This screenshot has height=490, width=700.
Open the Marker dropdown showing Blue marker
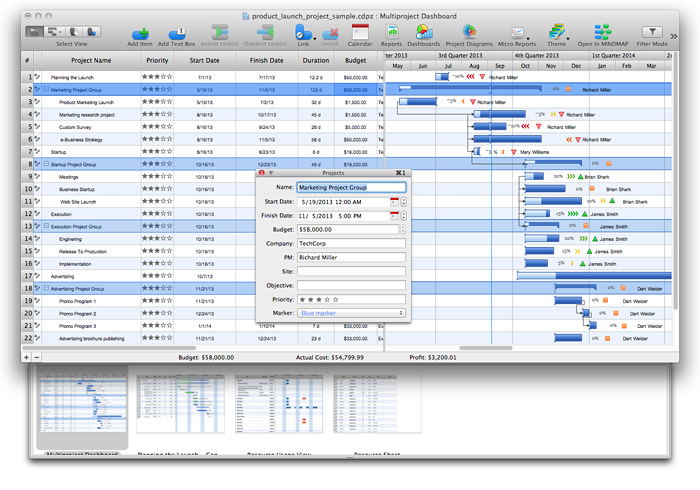pos(351,313)
